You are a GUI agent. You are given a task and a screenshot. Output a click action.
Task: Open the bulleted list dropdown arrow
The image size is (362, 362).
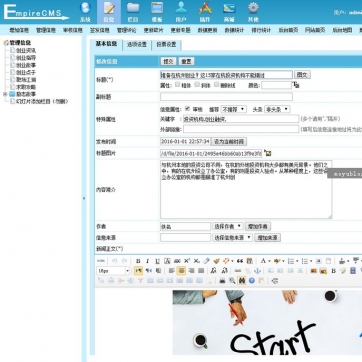[x=311, y=261]
